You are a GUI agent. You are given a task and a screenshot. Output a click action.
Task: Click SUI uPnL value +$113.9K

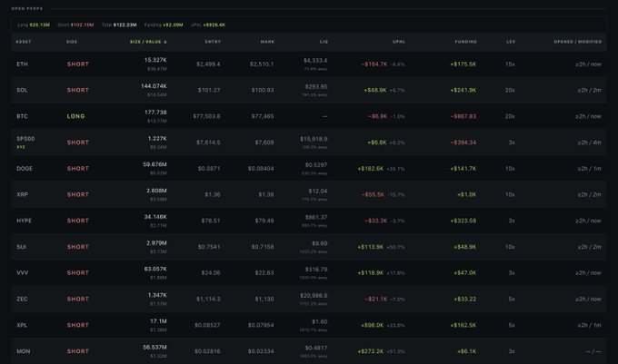click(x=371, y=247)
